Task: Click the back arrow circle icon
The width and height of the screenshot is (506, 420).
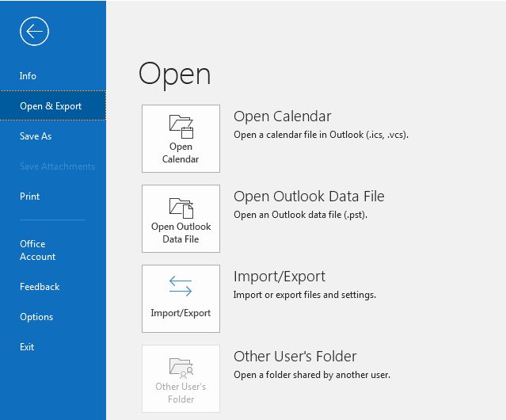Action: [x=34, y=32]
